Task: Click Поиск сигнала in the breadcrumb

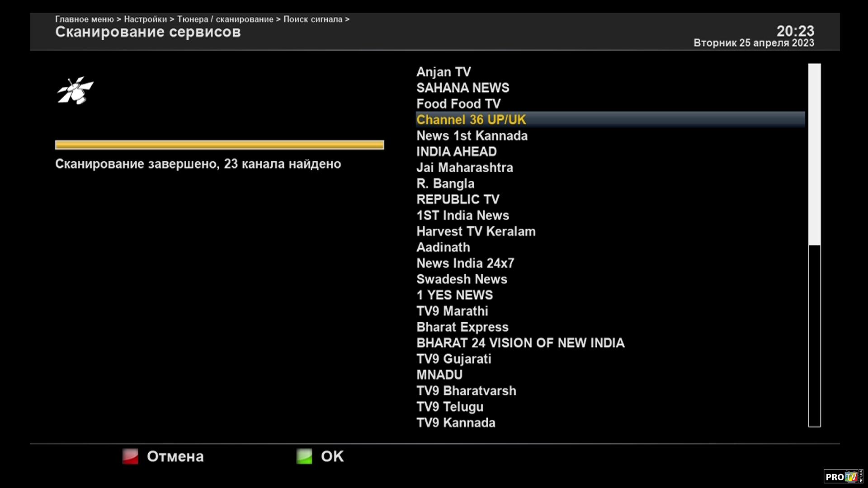Action: coord(312,19)
